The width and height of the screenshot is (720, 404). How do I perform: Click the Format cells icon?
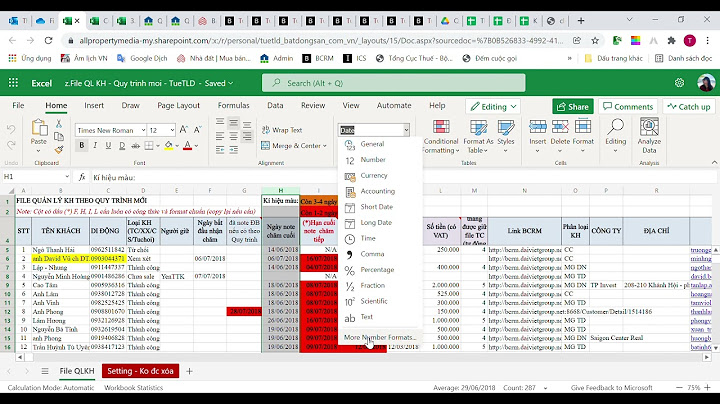[583, 126]
